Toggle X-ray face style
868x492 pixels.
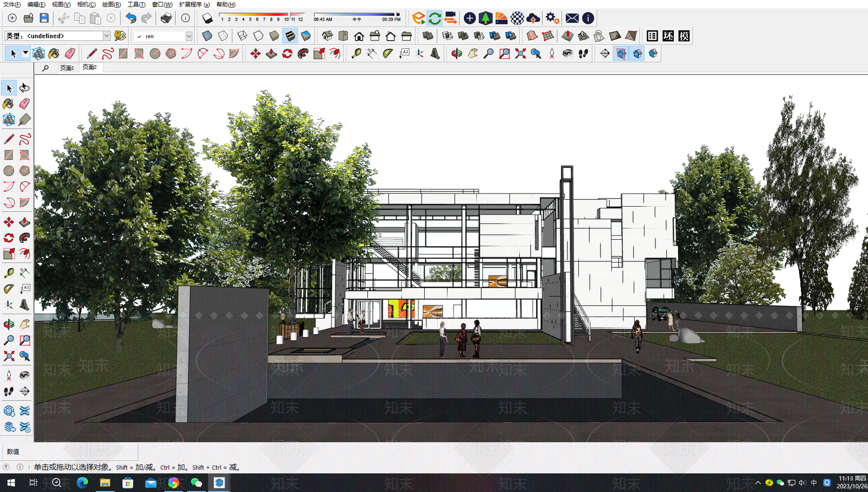[207, 36]
